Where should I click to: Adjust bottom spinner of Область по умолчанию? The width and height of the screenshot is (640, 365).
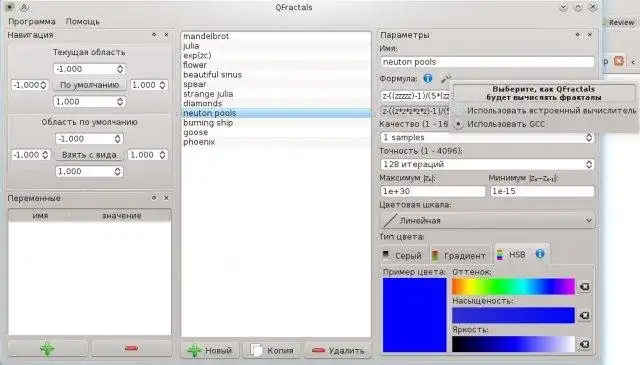[89, 171]
